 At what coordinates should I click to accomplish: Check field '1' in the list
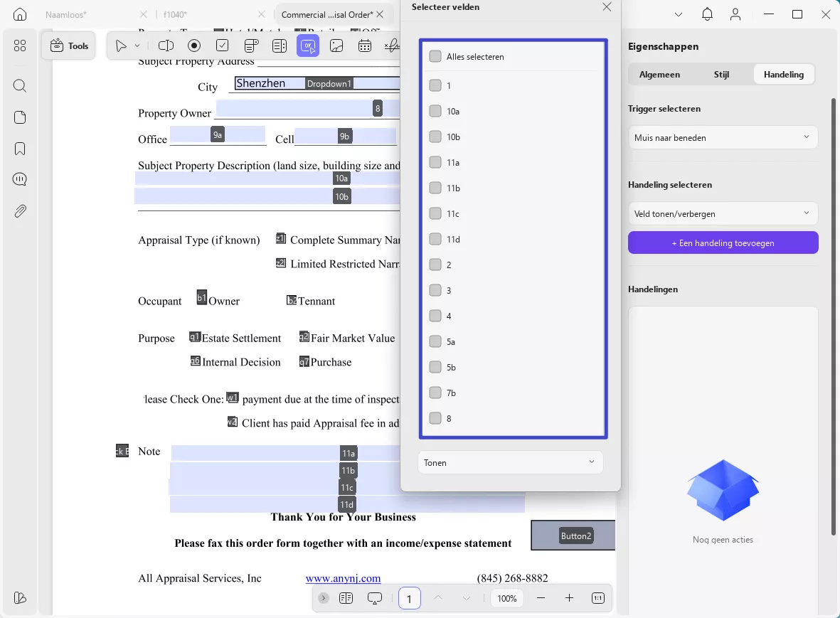coord(435,85)
